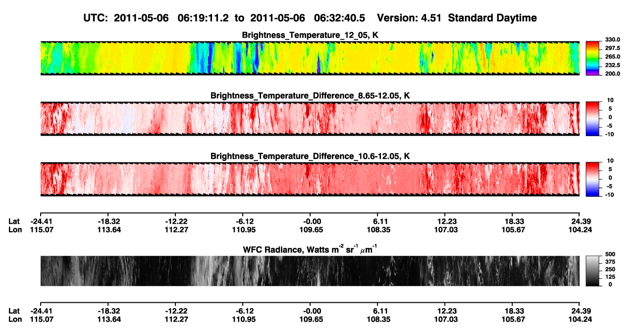Select the Brightness_Temperature_Difference_8.65-12.05 title

310,95
